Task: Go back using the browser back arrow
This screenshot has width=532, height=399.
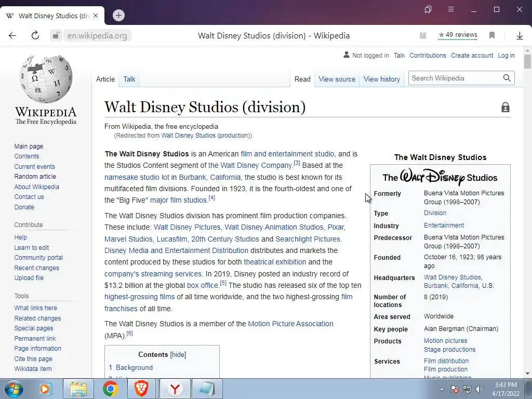Action: pyautogui.click(x=12, y=36)
